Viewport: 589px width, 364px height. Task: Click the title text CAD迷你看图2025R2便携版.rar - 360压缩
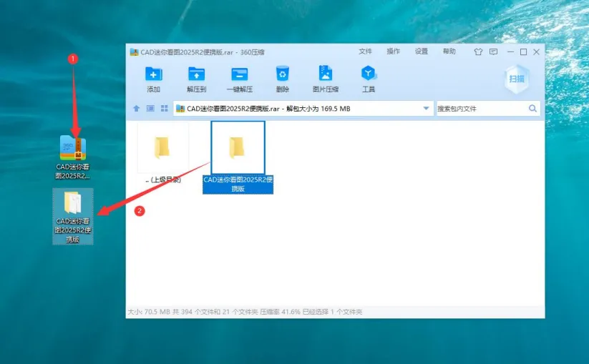(x=203, y=52)
